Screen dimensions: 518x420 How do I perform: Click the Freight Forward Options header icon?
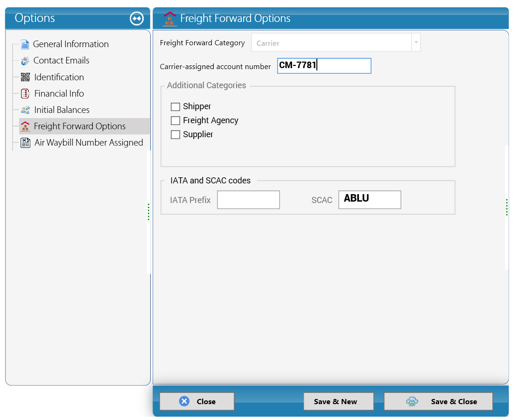[170, 19]
